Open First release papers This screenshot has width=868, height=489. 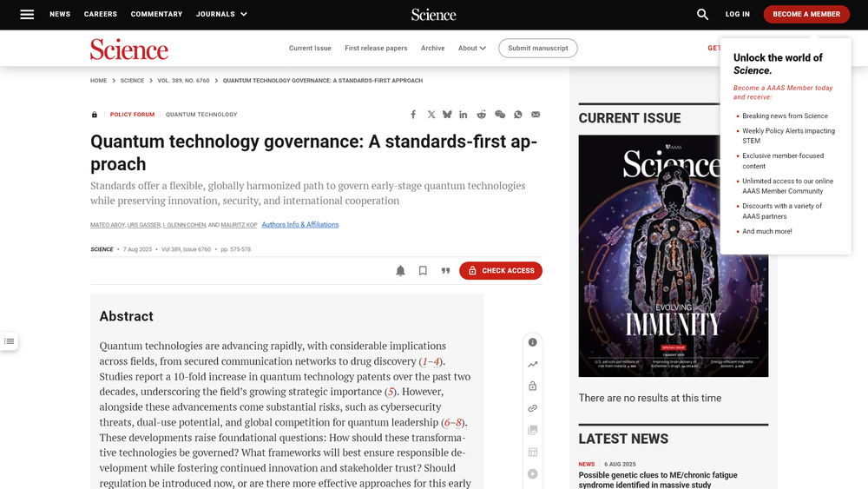[x=376, y=48]
